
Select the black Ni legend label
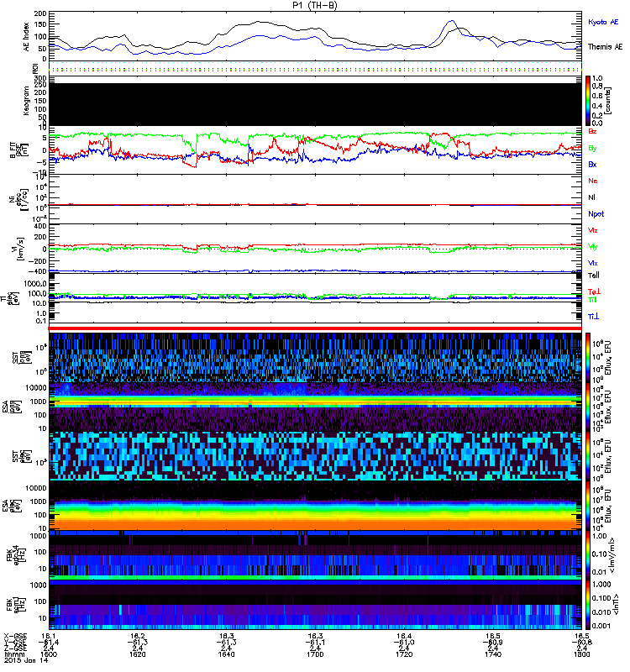(x=591, y=197)
